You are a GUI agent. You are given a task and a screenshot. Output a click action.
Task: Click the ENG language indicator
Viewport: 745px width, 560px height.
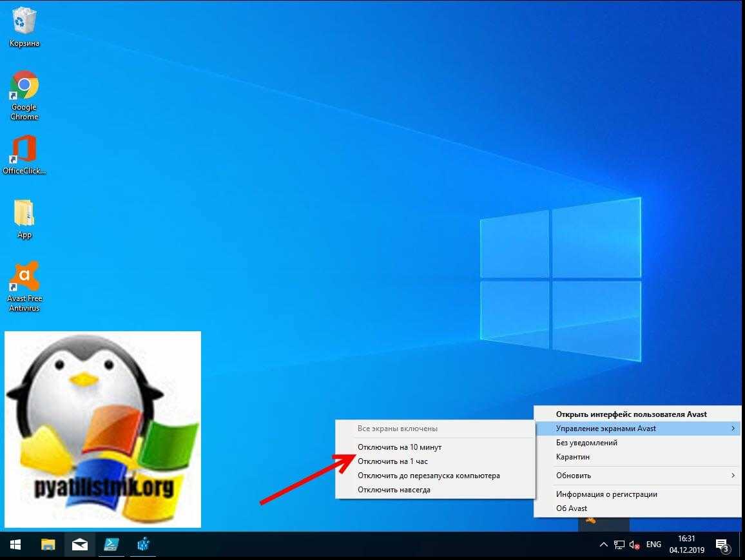click(x=653, y=545)
